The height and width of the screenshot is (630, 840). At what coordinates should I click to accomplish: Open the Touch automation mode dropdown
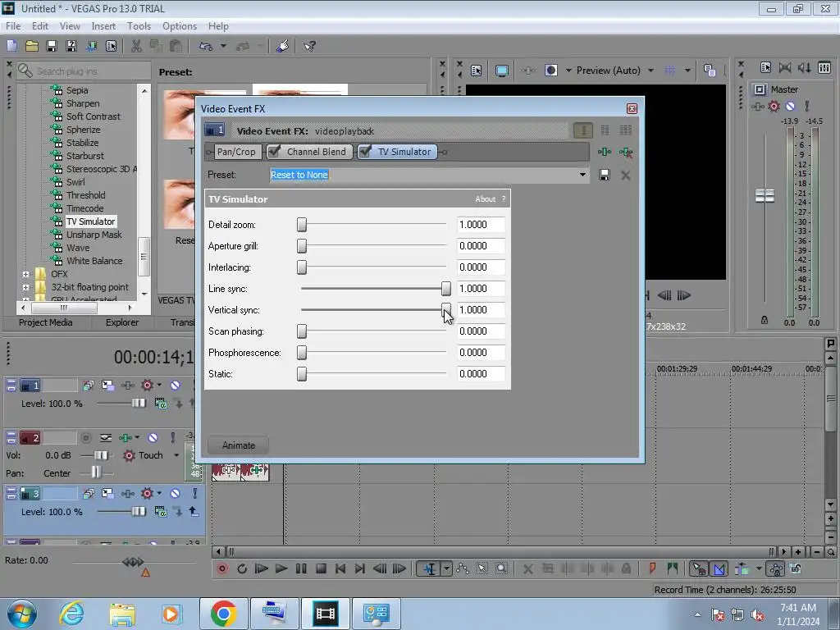pos(176,455)
